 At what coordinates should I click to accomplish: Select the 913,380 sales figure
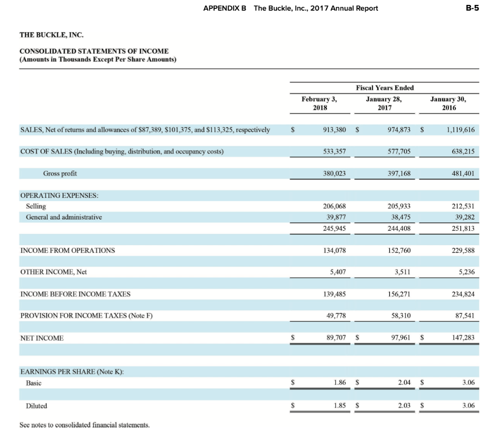click(x=334, y=130)
